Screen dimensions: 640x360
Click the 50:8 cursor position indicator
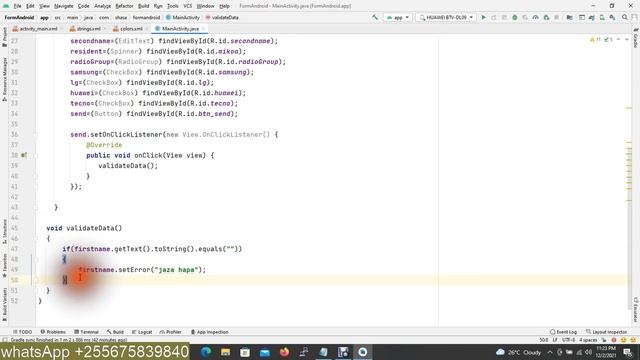[x=544, y=340]
